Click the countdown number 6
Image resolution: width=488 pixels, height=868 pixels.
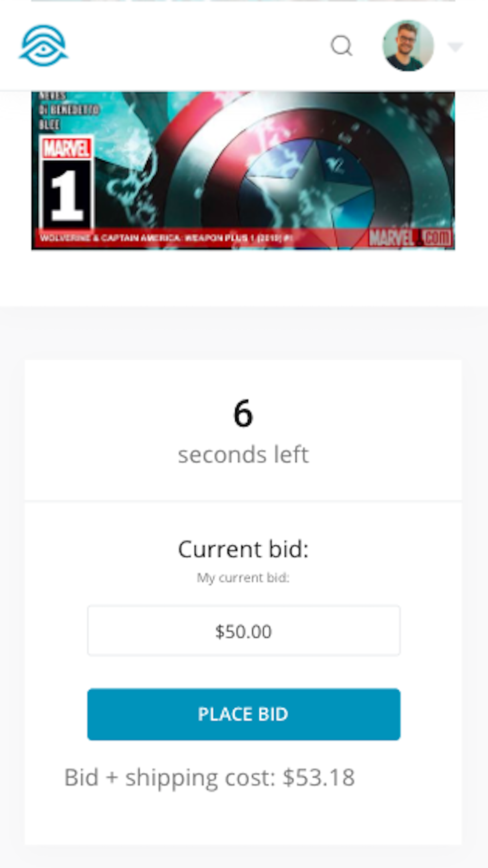243,413
